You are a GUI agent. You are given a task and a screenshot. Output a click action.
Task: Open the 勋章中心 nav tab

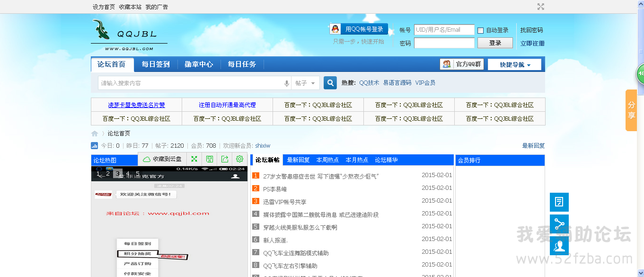[x=199, y=64]
